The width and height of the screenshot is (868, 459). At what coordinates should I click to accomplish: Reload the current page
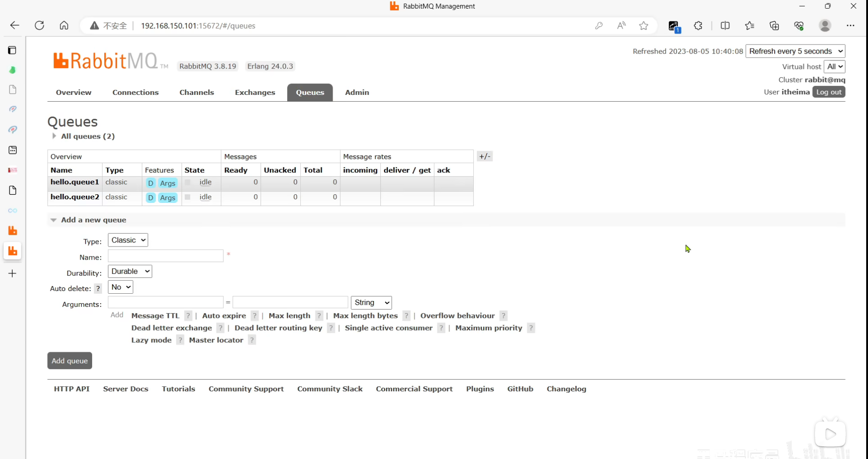39,25
